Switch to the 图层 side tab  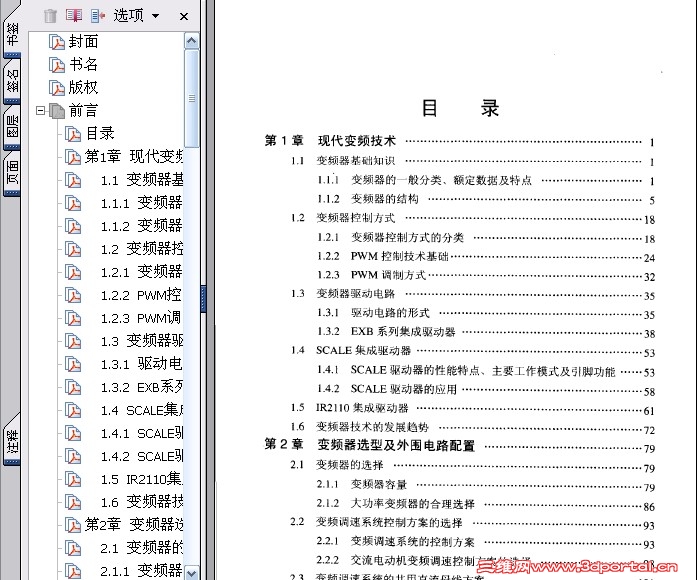[12, 126]
